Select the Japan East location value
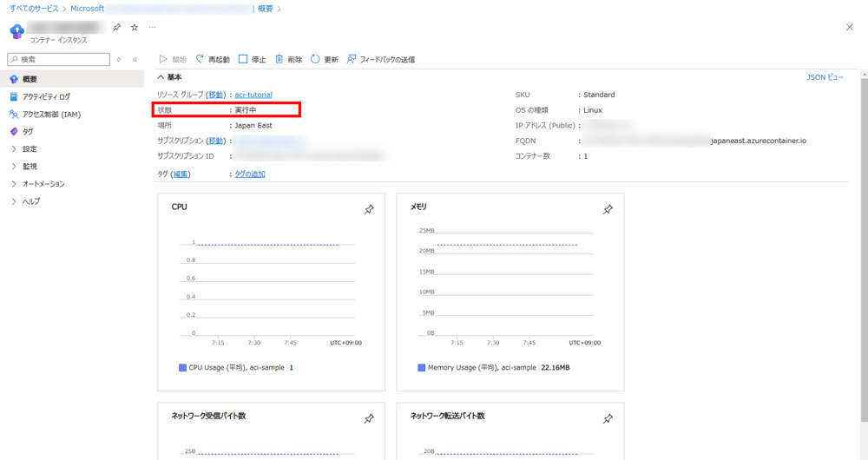Image resolution: width=868 pixels, height=460 pixels. [x=253, y=125]
